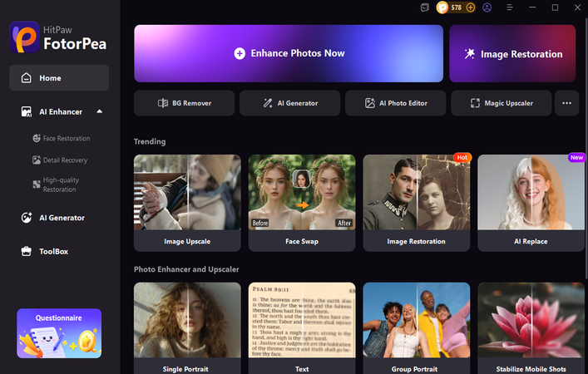Click the Face Restoration face icon

(x=37, y=138)
